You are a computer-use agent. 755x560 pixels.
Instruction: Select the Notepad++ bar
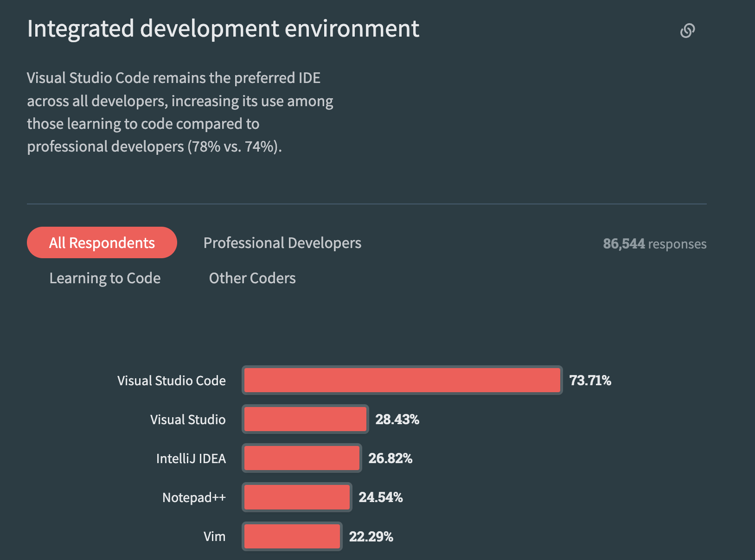pos(297,497)
